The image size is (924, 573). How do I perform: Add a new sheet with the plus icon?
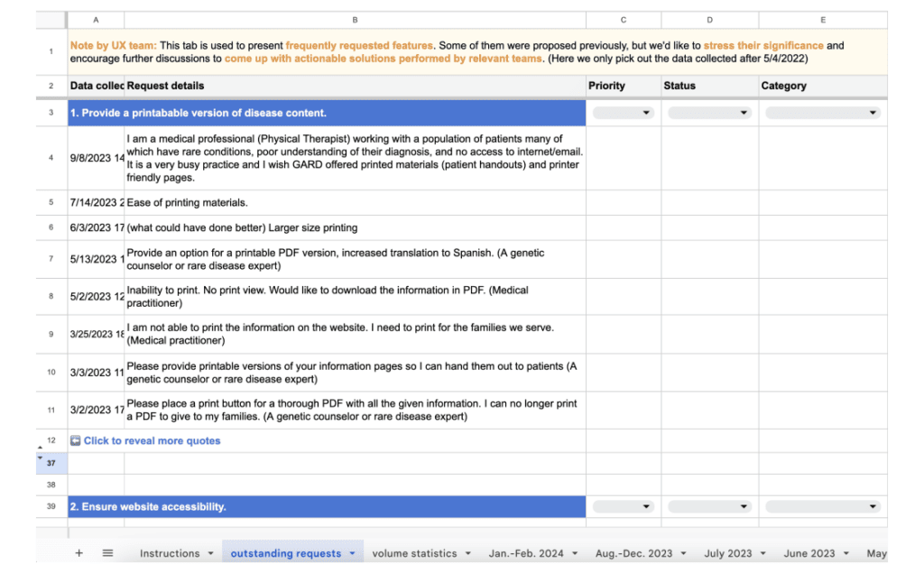point(79,553)
